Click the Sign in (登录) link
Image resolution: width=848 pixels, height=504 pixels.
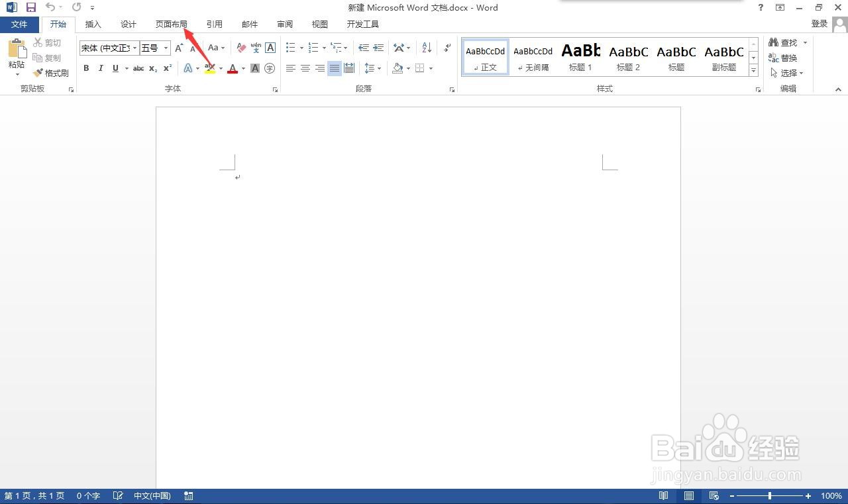820,24
